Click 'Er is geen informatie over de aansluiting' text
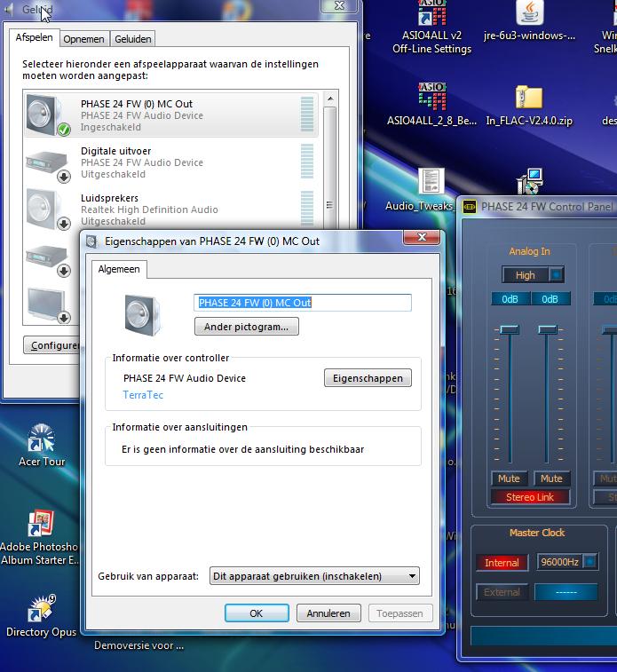 243,449
